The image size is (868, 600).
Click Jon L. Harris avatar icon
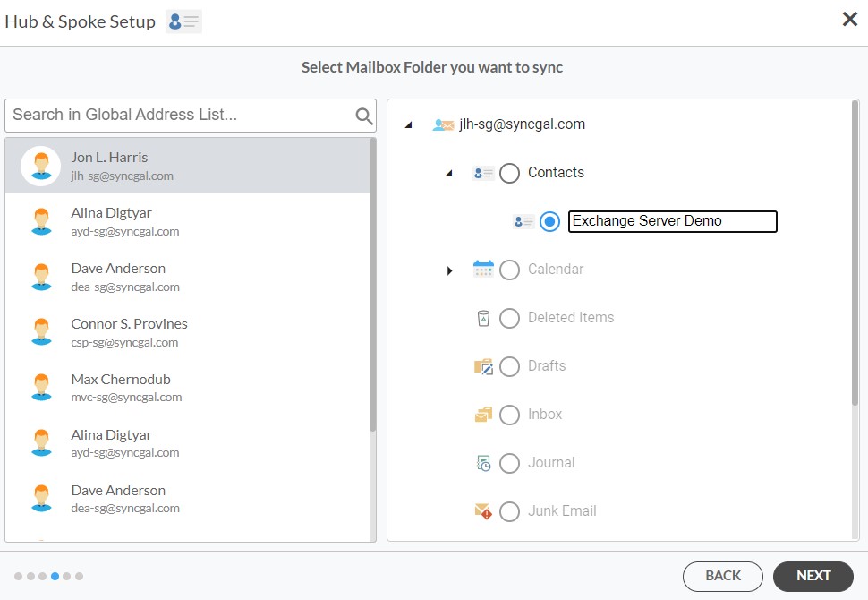coord(41,166)
